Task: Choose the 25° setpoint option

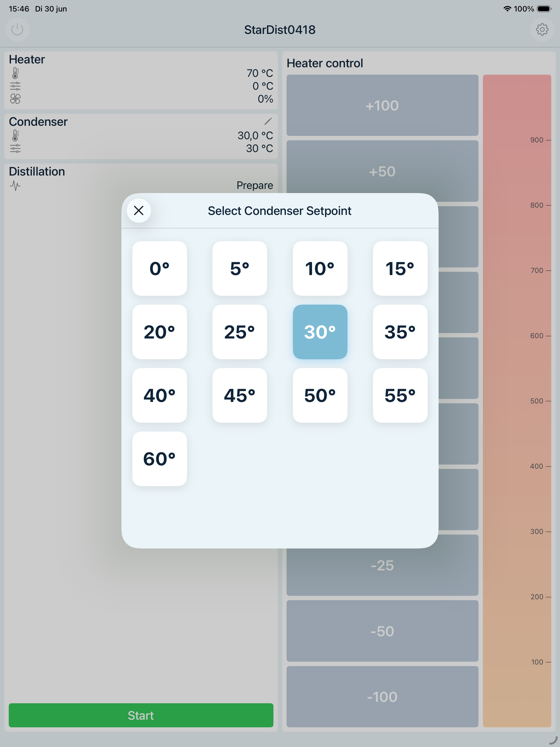Action: 240,332
